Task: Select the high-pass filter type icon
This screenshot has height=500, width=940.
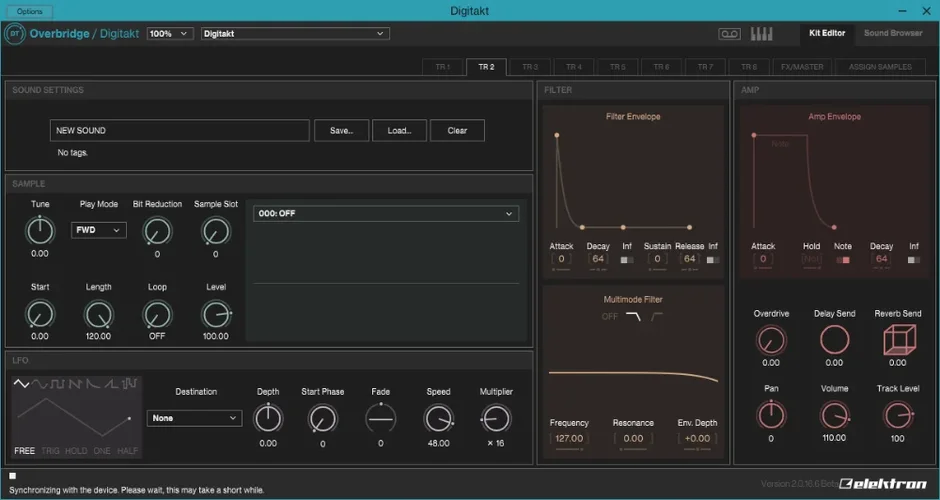Action: [x=657, y=317]
